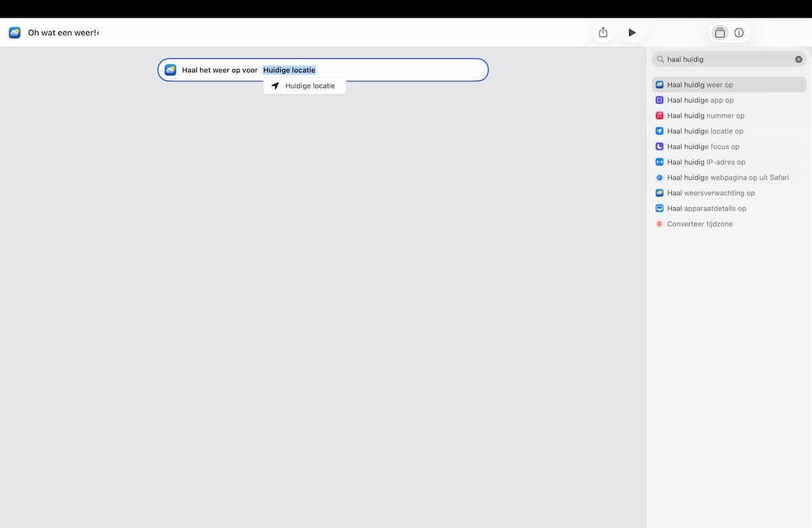Pick 'Converteer tijdzone' action

click(x=729, y=224)
